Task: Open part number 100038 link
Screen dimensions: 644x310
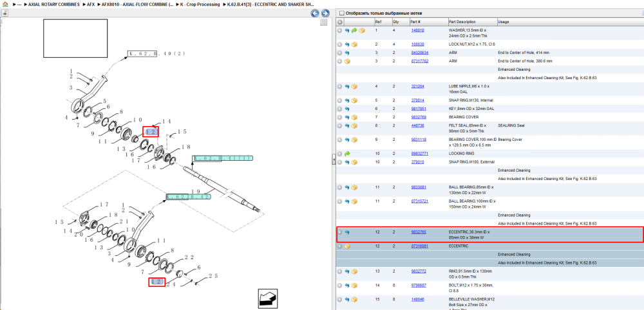Action: pyautogui.click(x=418, y=44)
